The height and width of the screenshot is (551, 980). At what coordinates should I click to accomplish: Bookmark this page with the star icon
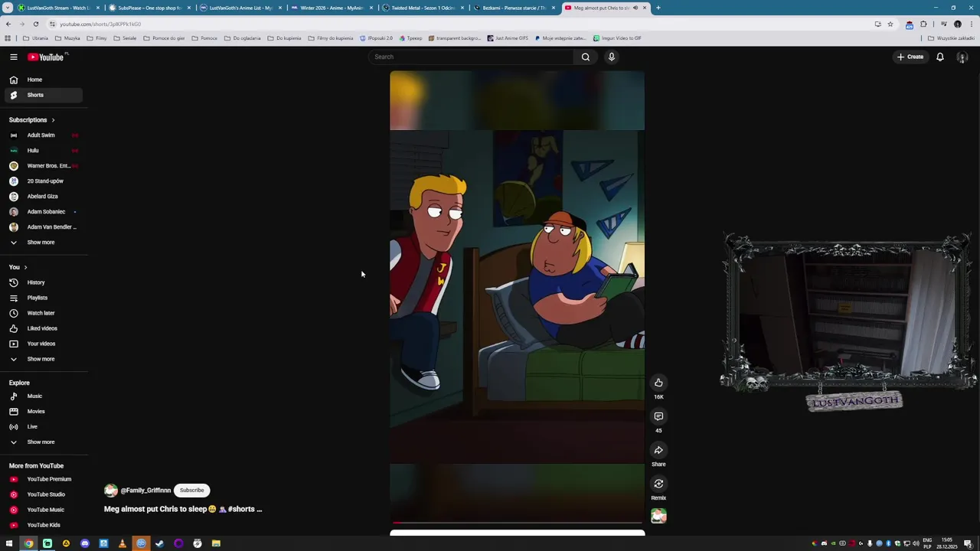click(890, 24)
